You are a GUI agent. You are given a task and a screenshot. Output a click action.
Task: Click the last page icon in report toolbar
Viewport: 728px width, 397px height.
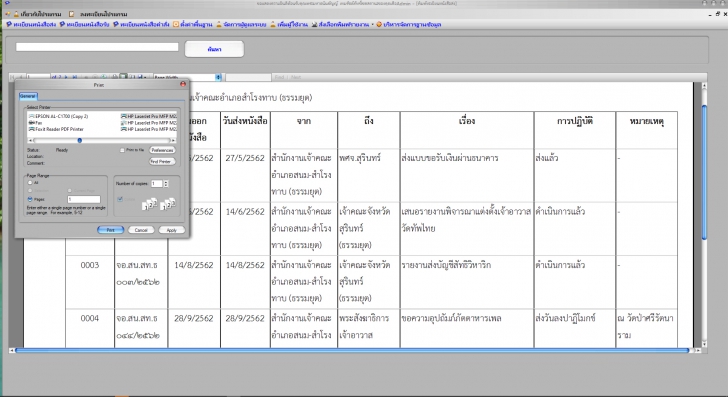point(74,77)
